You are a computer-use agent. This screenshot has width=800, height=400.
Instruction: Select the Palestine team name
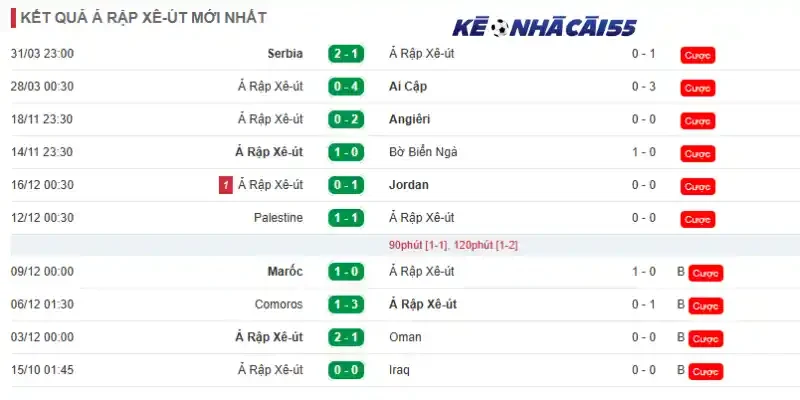click(x=279, y=218)
